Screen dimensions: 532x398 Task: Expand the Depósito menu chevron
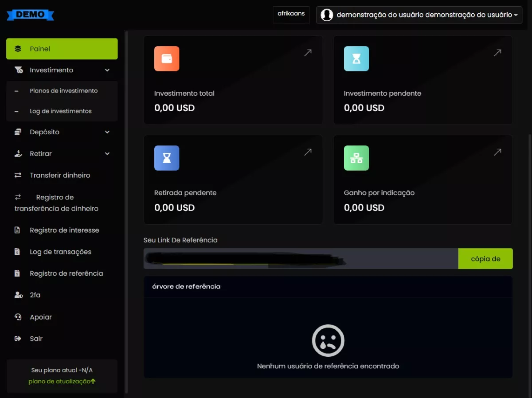[x=107, y=132]
